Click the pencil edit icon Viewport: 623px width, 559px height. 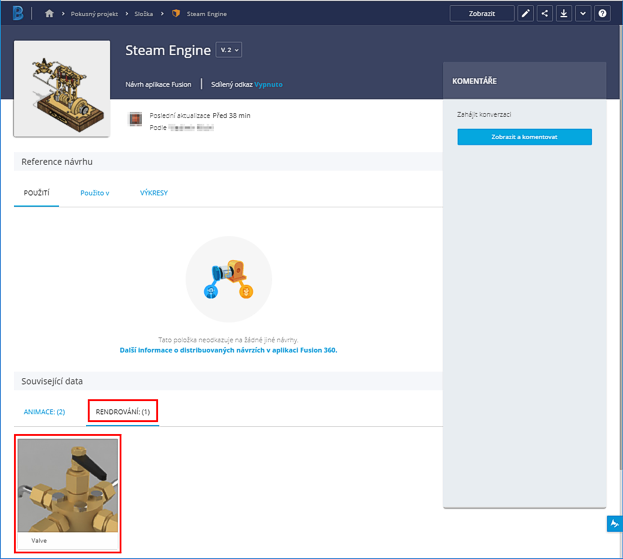525,14
